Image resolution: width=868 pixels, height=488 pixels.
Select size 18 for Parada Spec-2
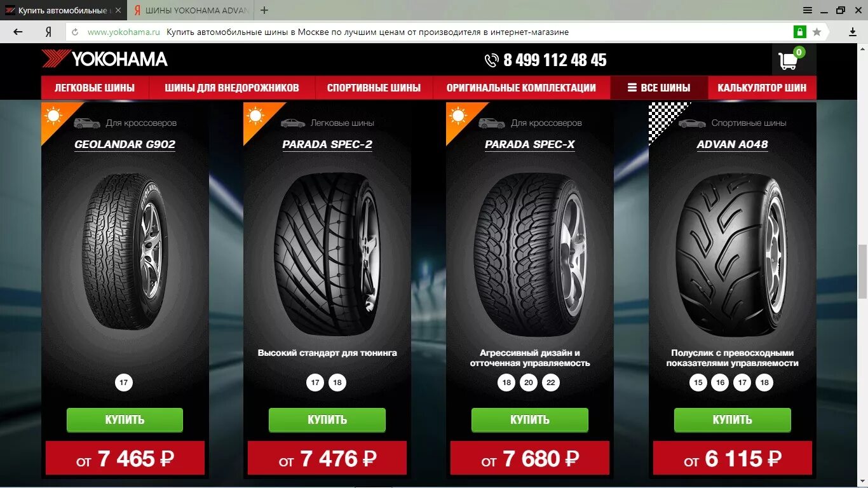tap(337, 383)
